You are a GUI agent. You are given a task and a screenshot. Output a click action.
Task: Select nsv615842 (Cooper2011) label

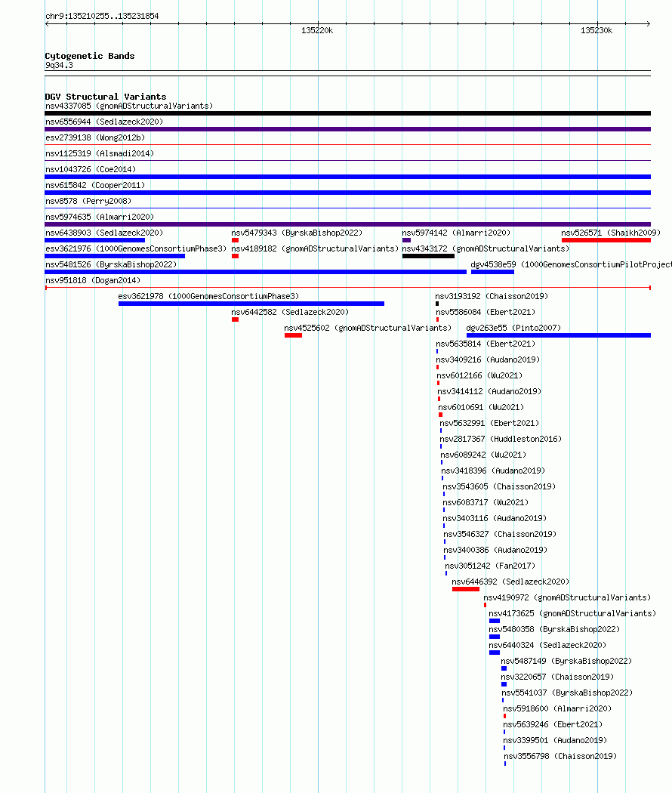(x=95, y=185)
